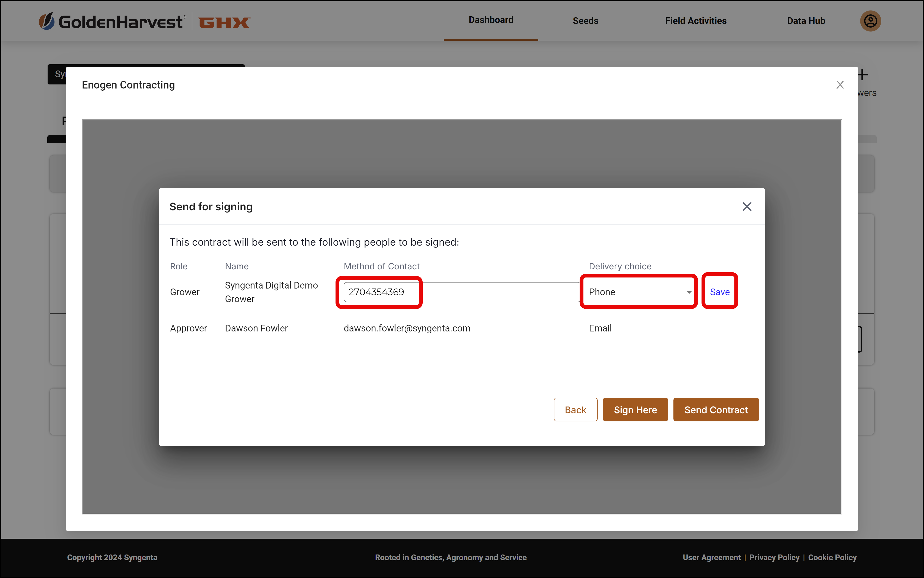This screenshot has width=924, height=578.
Task: Switch to the Field Activities tab
Action: pyautogui.click(x=696, y=21)
